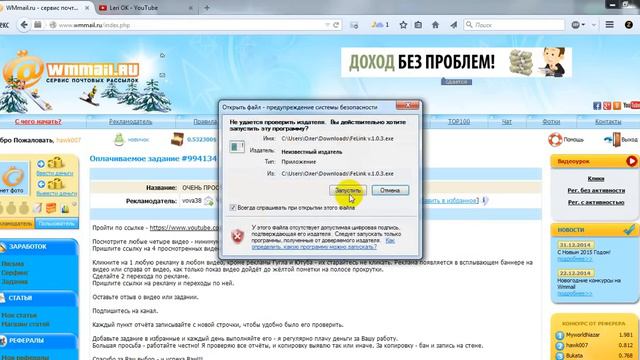Open Задания in the Заработок menu

click(14, 282)
